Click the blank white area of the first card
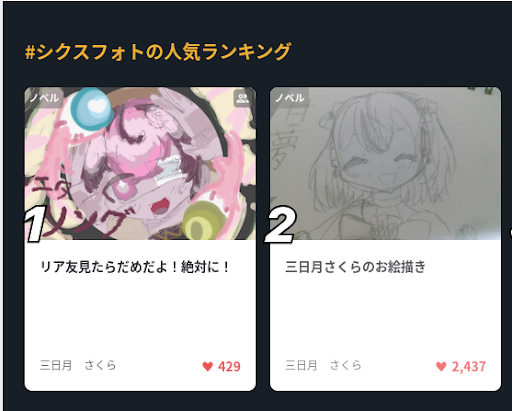The width and height of the screenshot is (512, 411). pyautogui.click(x=140, y=317)
